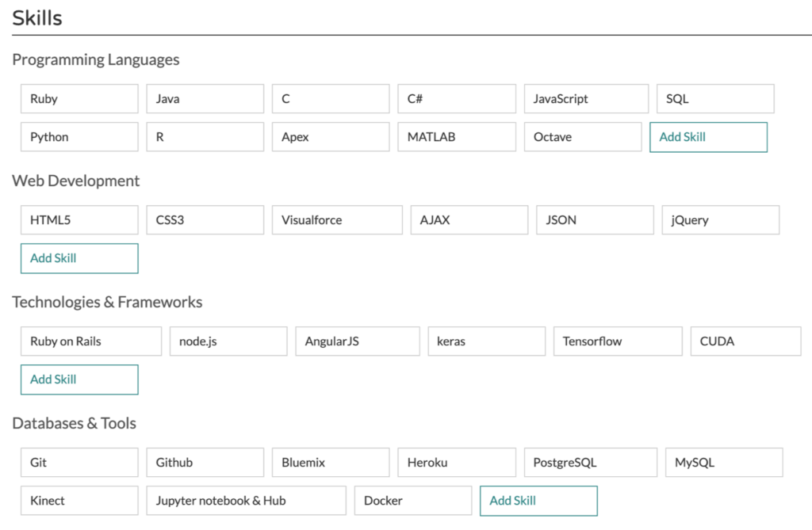Edit the PostgreSQL skill box
812x530 pixels.
point(590,463)
